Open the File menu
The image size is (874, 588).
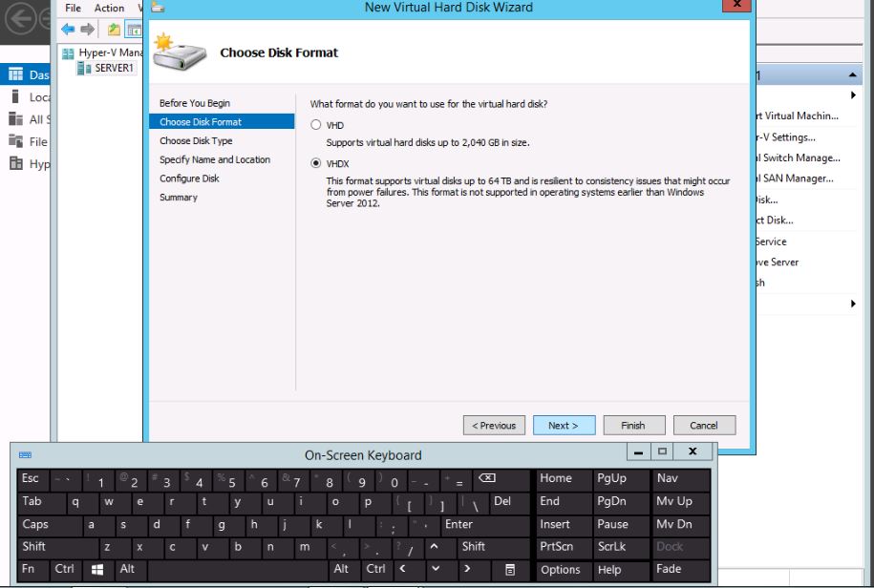pyautogui.click(x=74, y=8)
